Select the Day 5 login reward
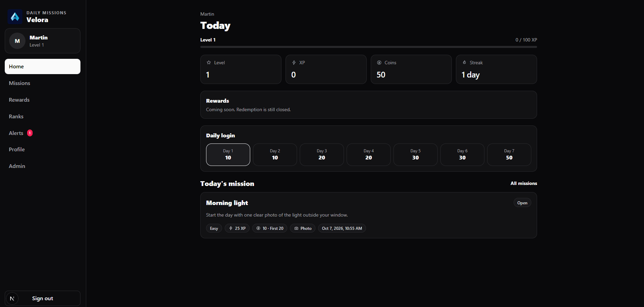The width and height of the screenshot is (644, 307). click(x=416, y=155)
